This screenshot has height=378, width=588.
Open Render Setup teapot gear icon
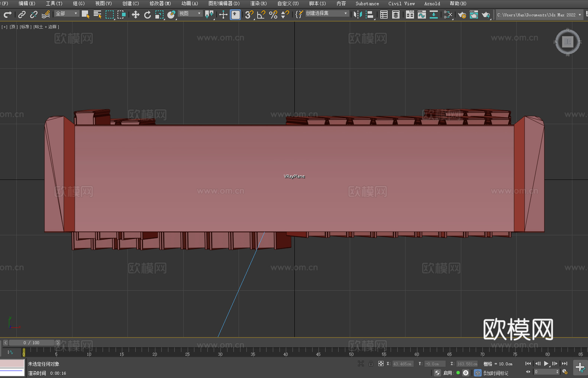click(462, 14)
